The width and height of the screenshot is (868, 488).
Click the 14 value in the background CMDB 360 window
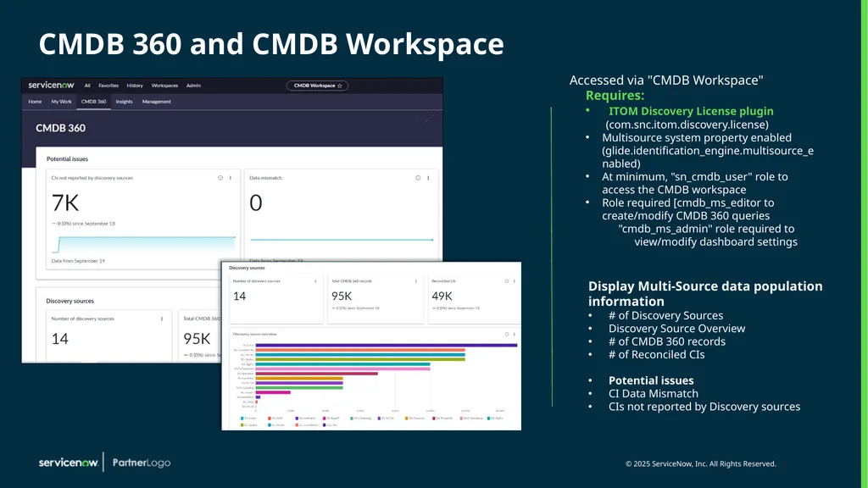[60, 339]
